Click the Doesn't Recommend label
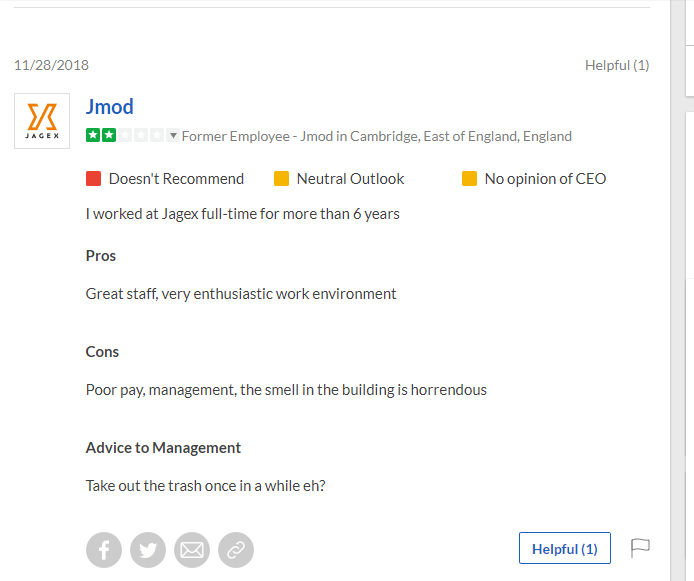 pyautogui.click(x=176, y=179)
